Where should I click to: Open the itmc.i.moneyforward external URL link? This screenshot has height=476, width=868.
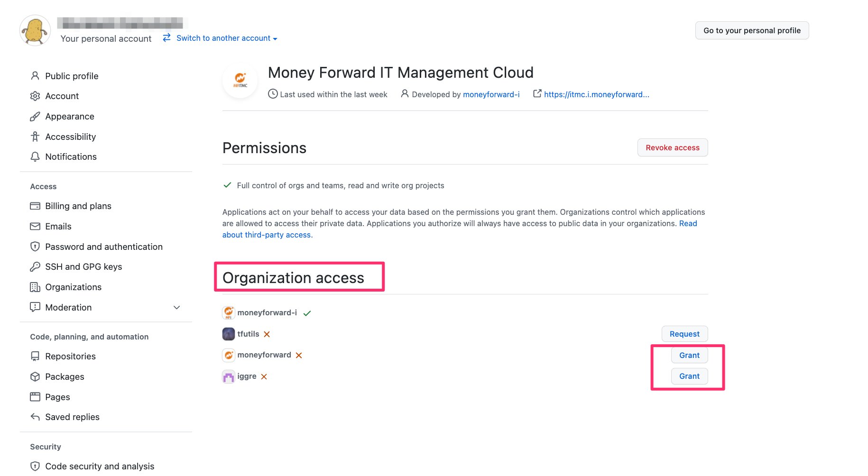click(596, 94)
